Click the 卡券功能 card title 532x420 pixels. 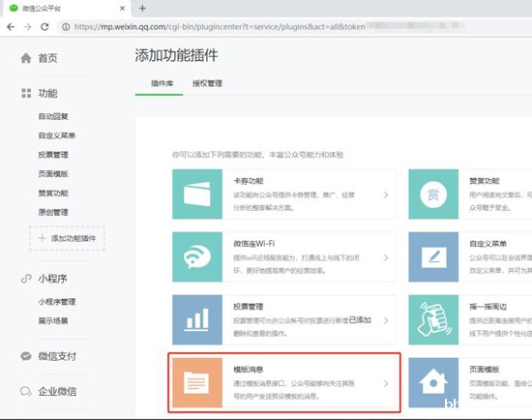coord(249,181)
